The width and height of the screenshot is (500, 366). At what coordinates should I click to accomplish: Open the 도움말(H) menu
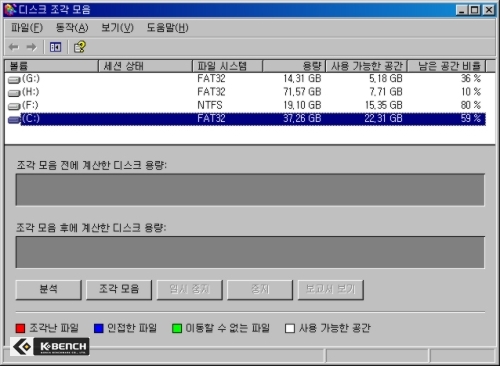[167, 28]
